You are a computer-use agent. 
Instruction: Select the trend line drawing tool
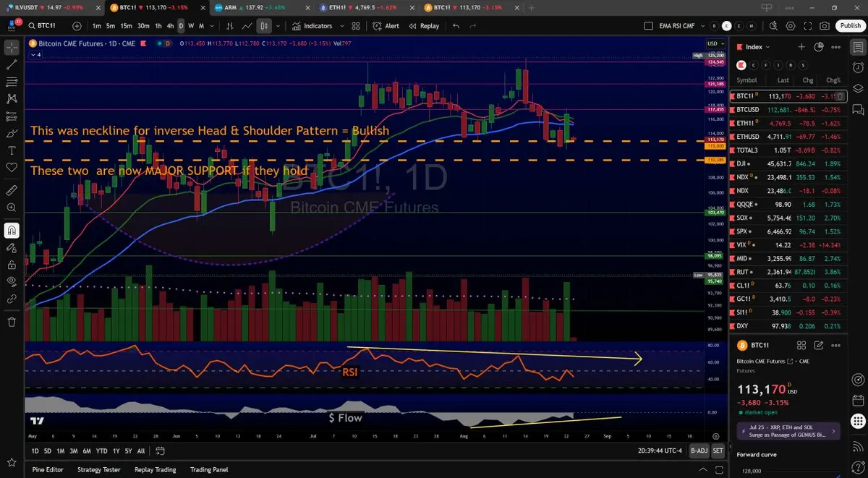(x=12, y=65)
